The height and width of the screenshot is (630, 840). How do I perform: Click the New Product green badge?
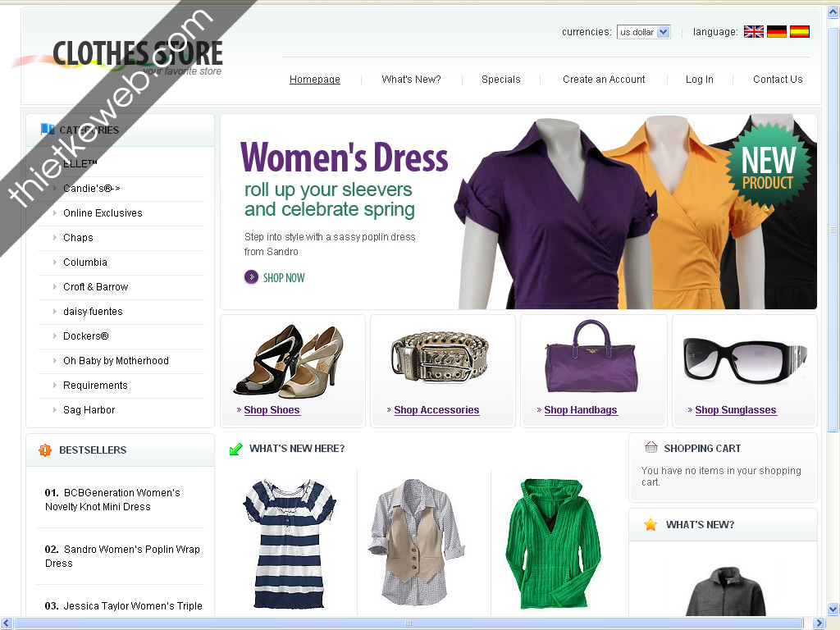tap(768, 166)
